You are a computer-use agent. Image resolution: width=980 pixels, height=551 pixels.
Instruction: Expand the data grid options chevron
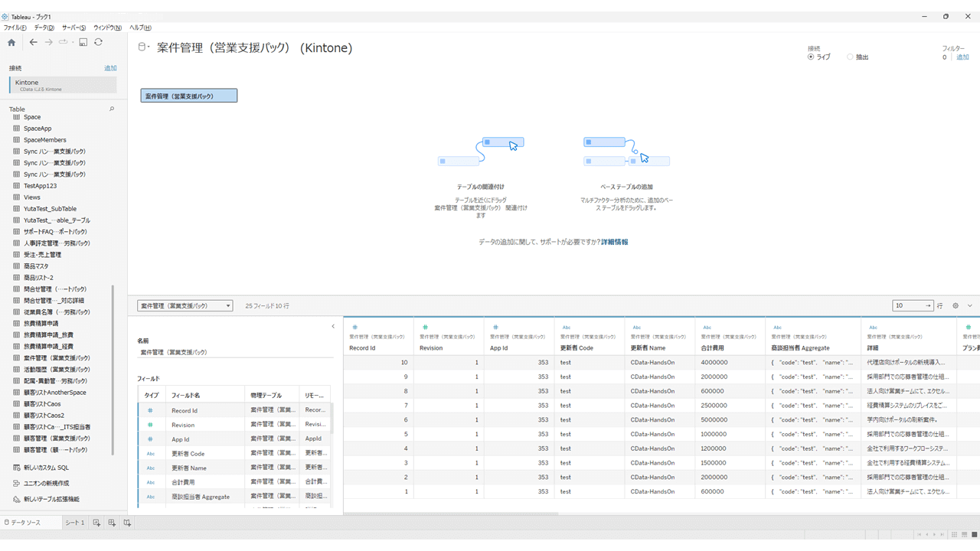(x=970, y=305)
